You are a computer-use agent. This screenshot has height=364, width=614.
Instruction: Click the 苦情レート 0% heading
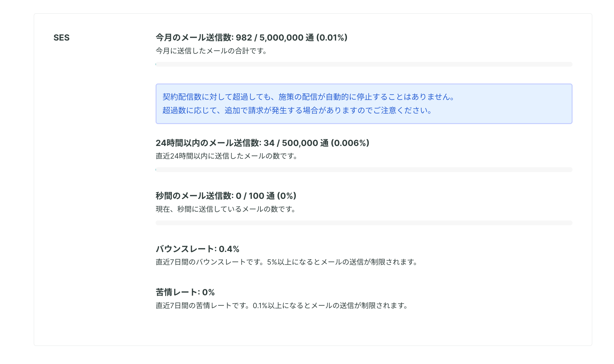click(x=185, y=292)
